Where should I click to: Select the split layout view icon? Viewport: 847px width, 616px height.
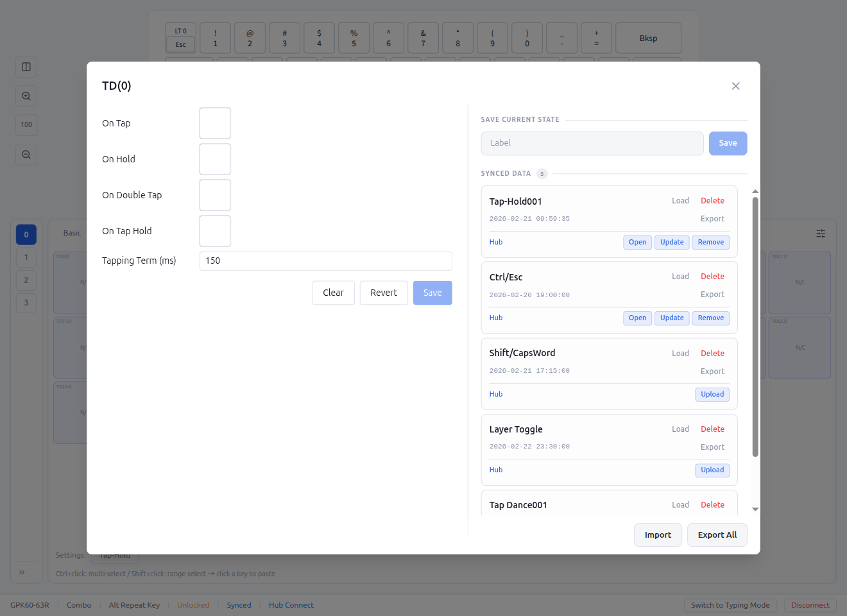pos(26,66)
